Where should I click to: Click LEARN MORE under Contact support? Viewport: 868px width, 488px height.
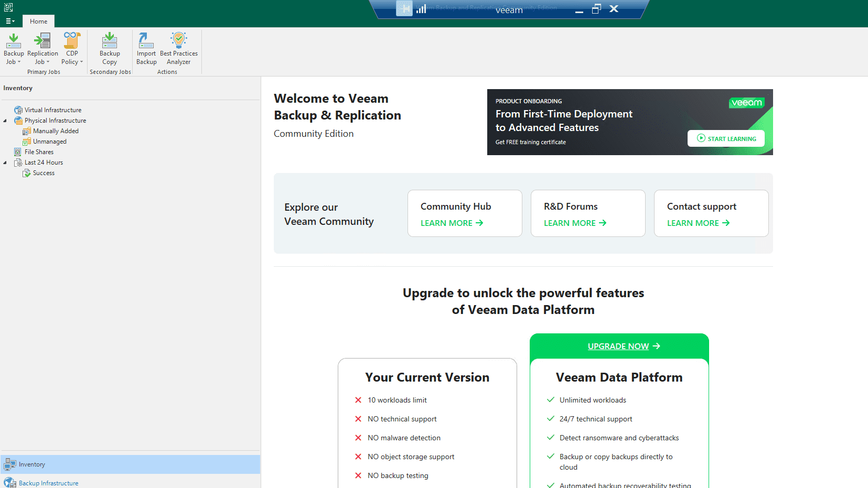[x=698, y=223]
